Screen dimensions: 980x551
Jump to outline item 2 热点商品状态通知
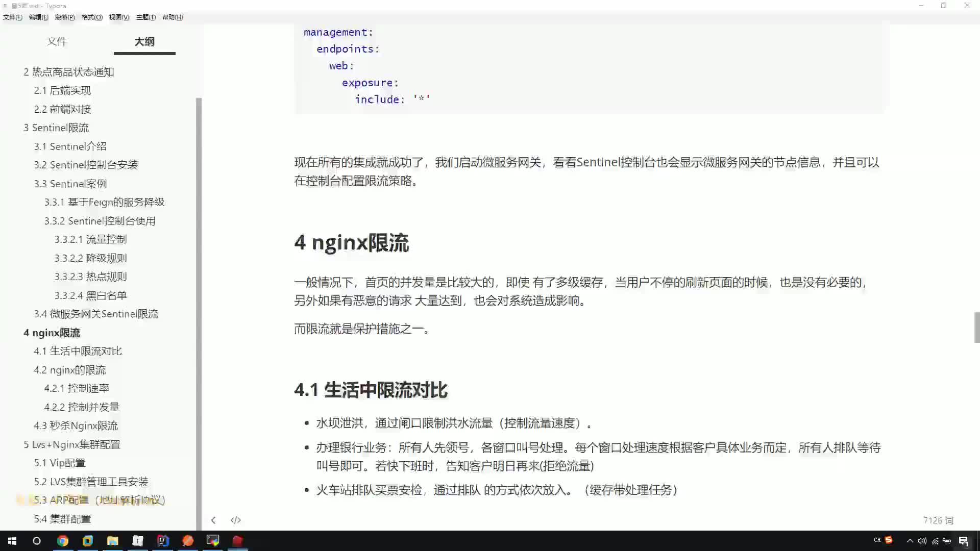point(69,72)
